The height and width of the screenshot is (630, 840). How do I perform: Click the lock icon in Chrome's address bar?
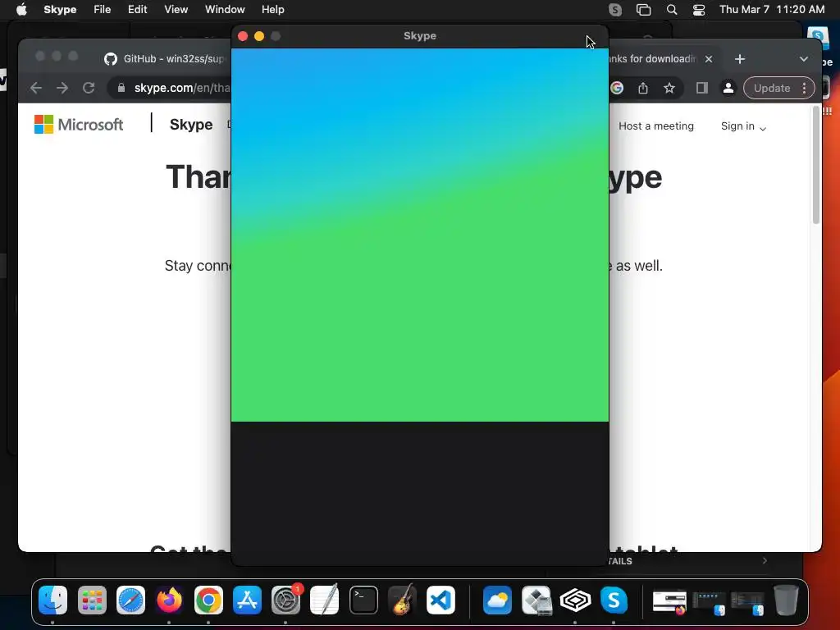121,88
